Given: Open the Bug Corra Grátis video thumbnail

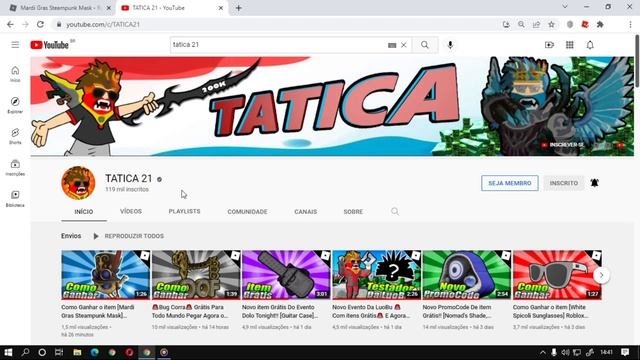Looking at the screenshot, I should [x=196, y=275].
